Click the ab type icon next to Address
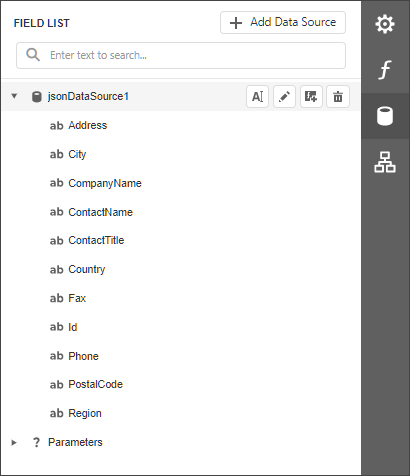 pos(56,126)
